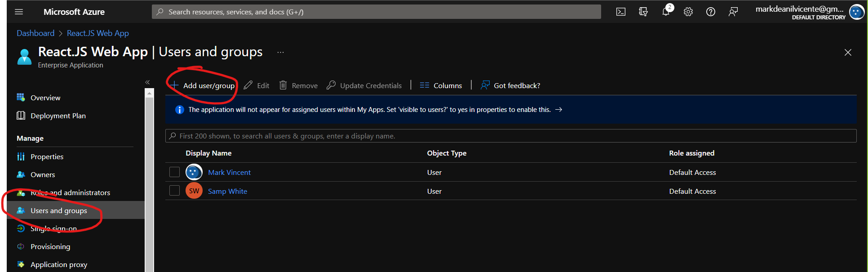Open Deployment Plan in the sidebar
The width and height of the screenshot is (868, 272).
58,116
